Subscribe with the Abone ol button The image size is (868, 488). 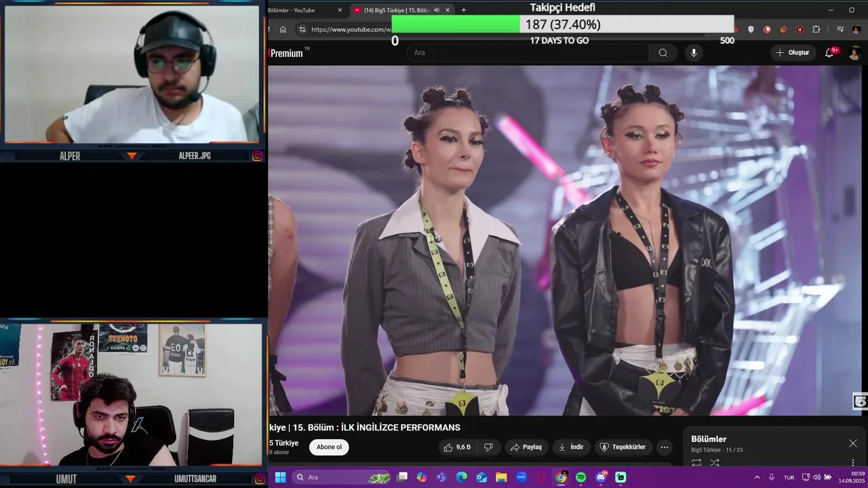[x=329, y=447]
